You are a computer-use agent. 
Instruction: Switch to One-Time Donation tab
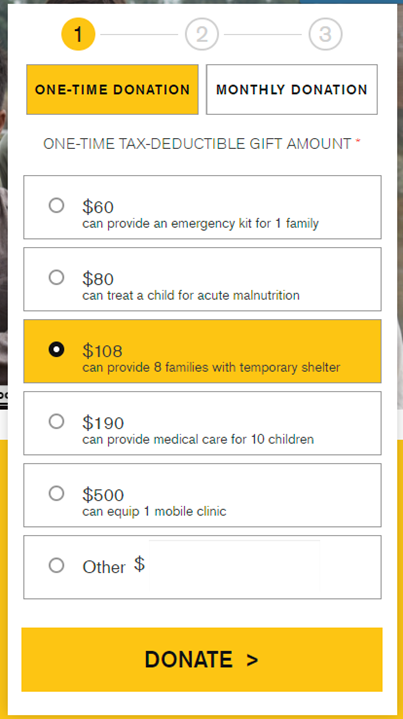(x=112, y=89)
